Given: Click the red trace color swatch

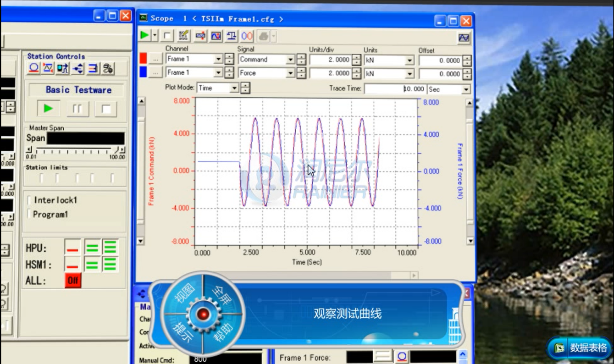Looking at the screenshot, I should [x=143, y=59].
